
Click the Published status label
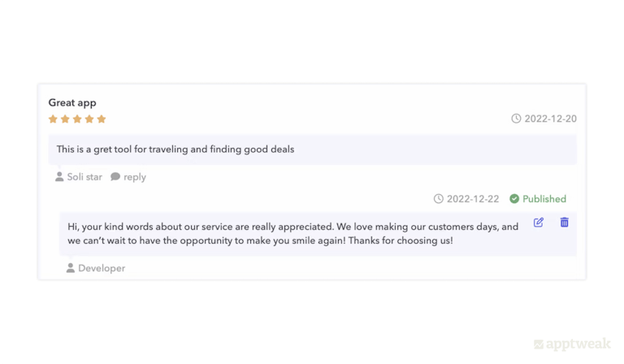click(x=544, y=199)
